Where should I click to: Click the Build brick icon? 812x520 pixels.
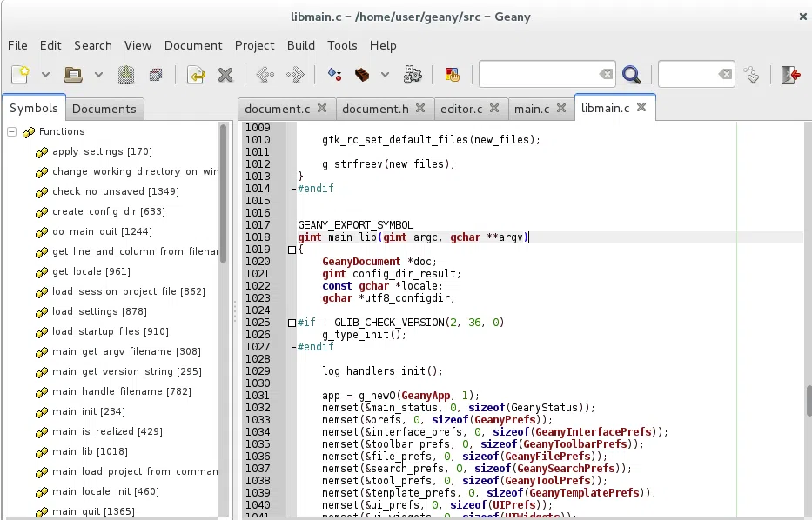click(363, 75)
